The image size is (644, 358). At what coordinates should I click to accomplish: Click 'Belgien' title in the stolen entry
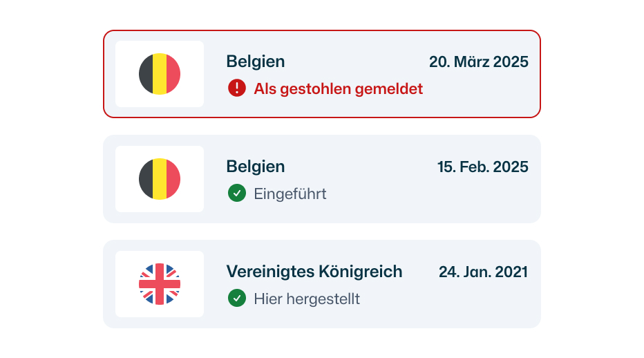[x=256, y=62]
